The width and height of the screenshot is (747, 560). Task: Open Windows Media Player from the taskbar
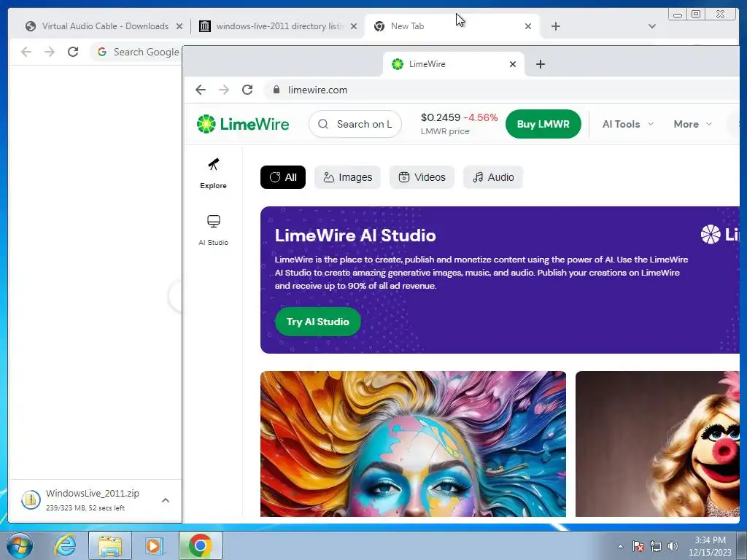(x=153, y=545)
